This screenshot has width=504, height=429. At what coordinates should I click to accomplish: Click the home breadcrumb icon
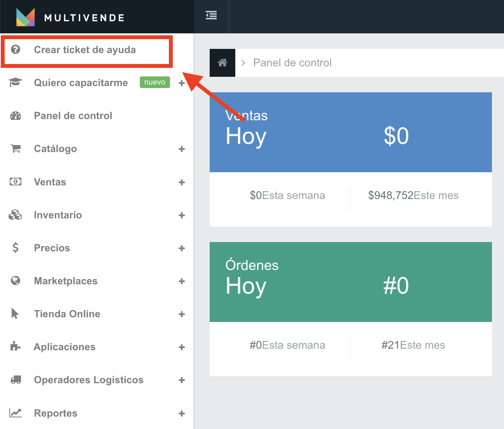tap(222, 63)
